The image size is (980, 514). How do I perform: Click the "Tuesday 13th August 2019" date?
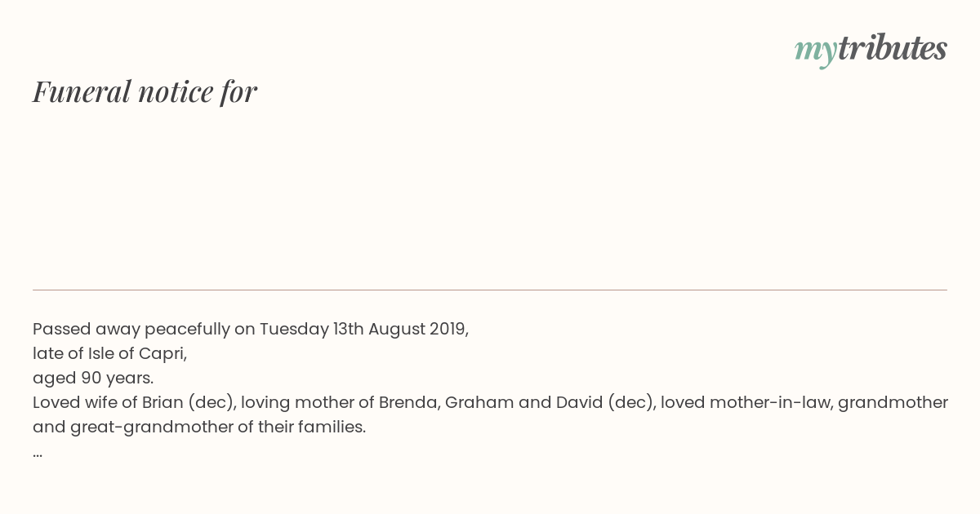pyautogui.click(x=363, y=329)
